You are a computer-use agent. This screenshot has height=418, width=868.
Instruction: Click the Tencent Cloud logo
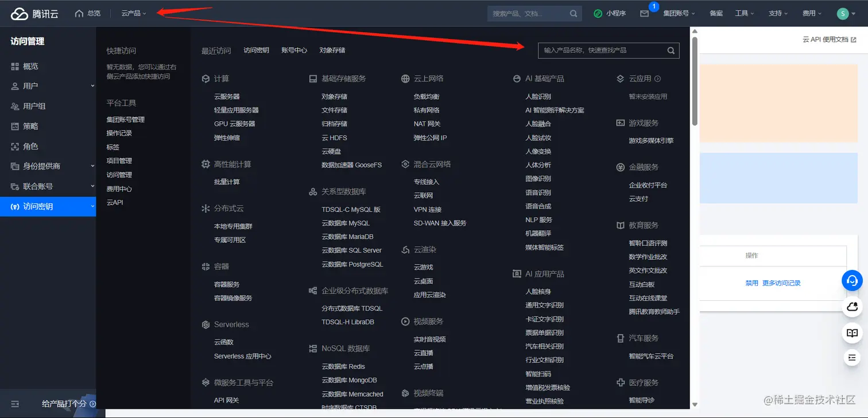[x=34, y=13]
